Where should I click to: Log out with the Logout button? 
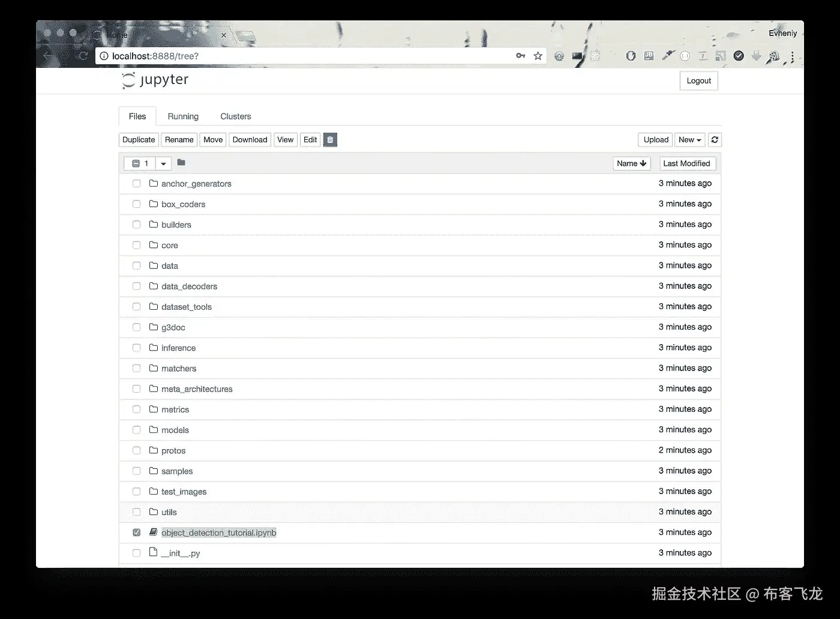pos(699,81)
